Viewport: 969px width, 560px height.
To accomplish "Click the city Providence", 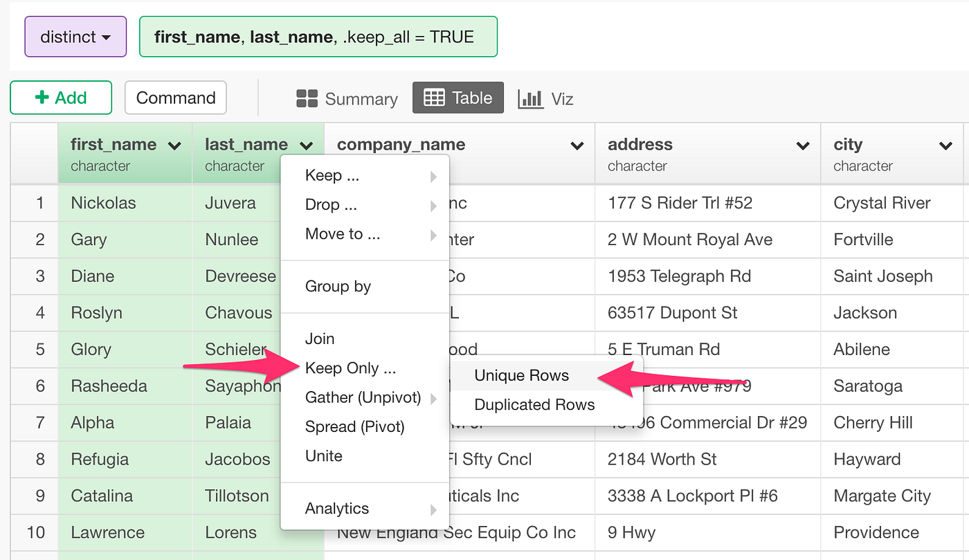I will tap(876, 533).
